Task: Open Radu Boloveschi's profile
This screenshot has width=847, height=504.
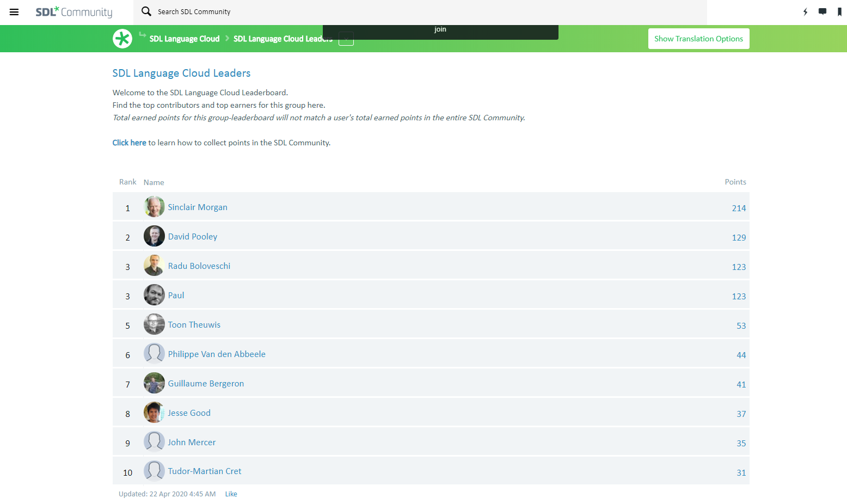Action: (199, 266)
